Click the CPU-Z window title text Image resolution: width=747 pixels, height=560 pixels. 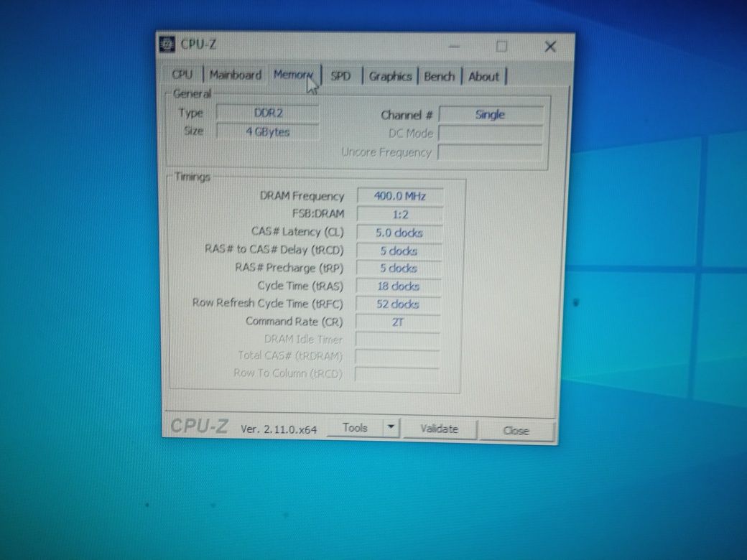[x=198, y=45]
